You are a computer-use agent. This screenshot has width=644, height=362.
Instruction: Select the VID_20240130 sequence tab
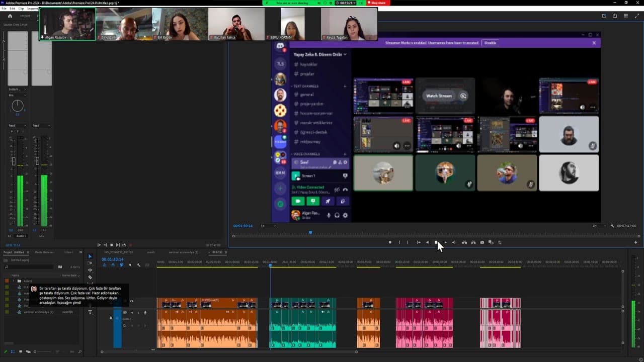tap(118, 252)
